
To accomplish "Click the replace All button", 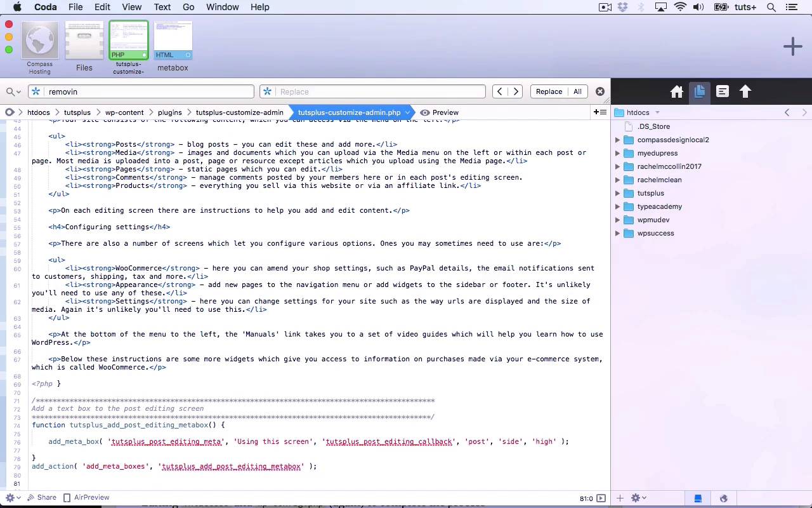I will click(577, 91).
